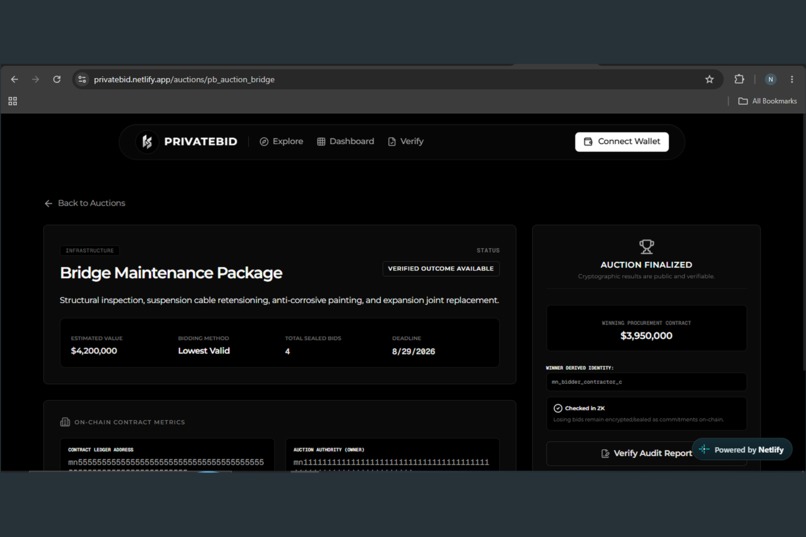806x537 pixels.
Task: Select the Bridge Maintenance Package title
Action: point(171,273)
